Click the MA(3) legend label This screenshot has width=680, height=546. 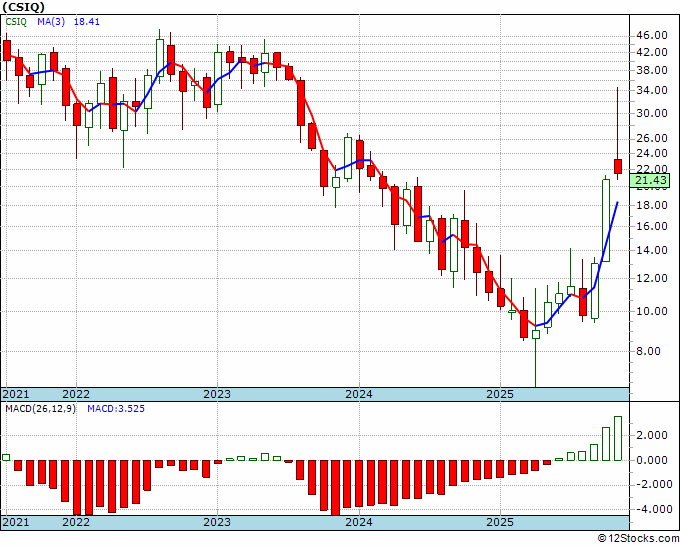coord(51,22)
